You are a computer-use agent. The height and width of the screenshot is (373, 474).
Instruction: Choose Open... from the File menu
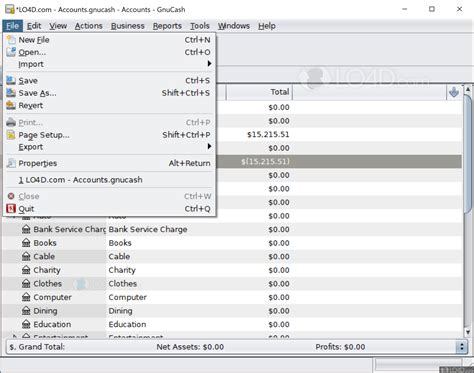(x=109, y=52)
